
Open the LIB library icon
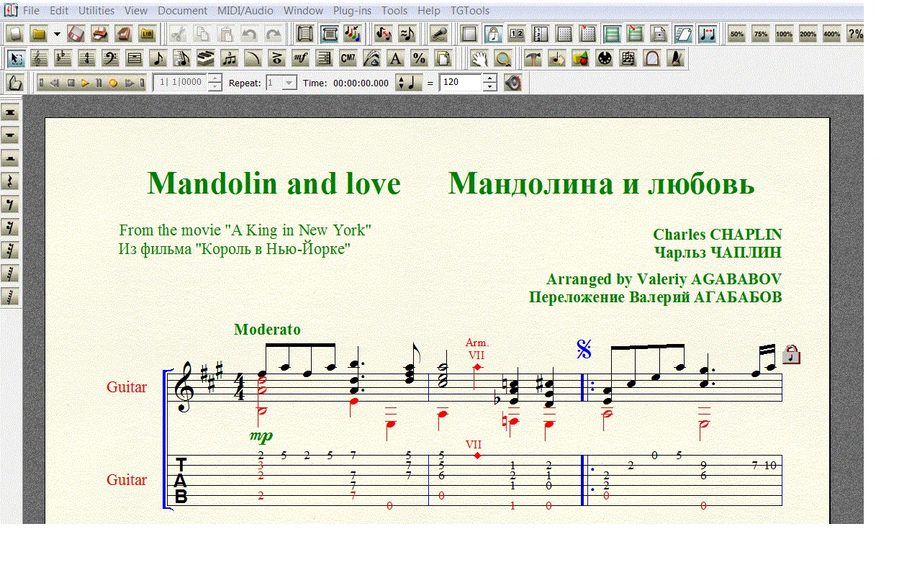pyautogui.click(x=148, y=34)
